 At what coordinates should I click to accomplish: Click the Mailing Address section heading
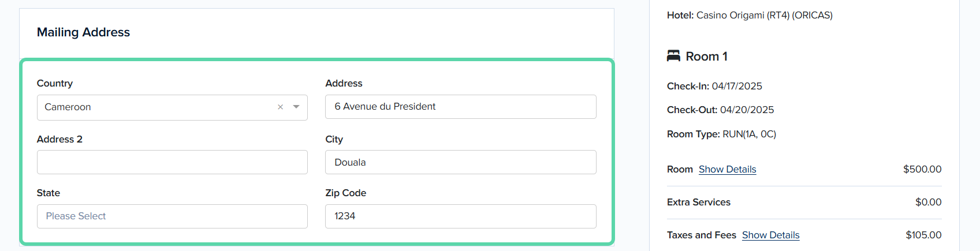point(83,32)
